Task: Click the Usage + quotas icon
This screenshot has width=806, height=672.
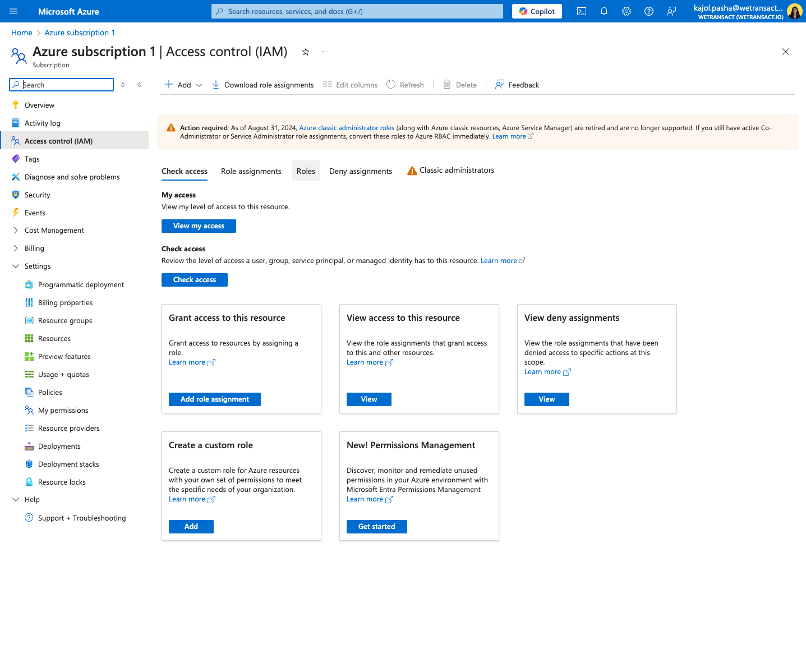Action: 29,374
